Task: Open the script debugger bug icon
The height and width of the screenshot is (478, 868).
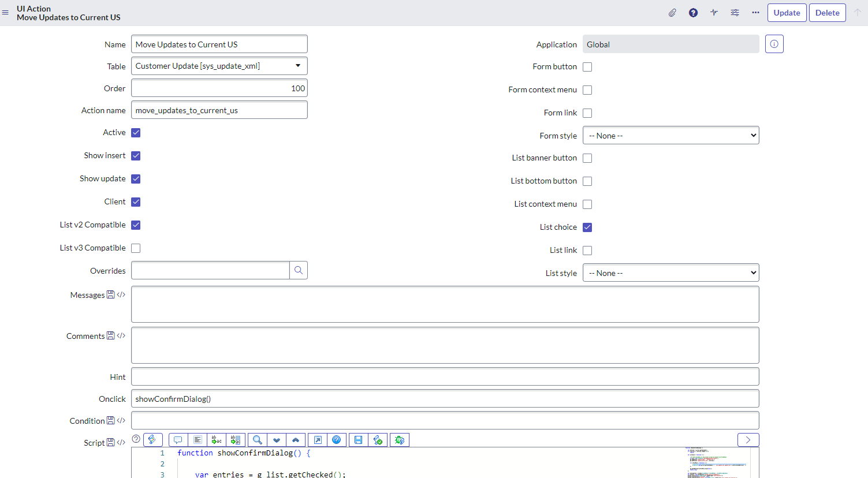Action: 399,440
